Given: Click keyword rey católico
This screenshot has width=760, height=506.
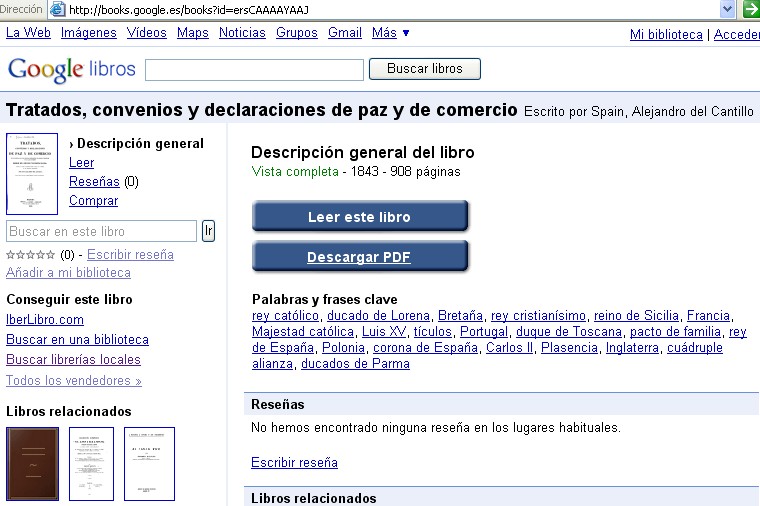Looking at the screenshot, I should point(285,316).
